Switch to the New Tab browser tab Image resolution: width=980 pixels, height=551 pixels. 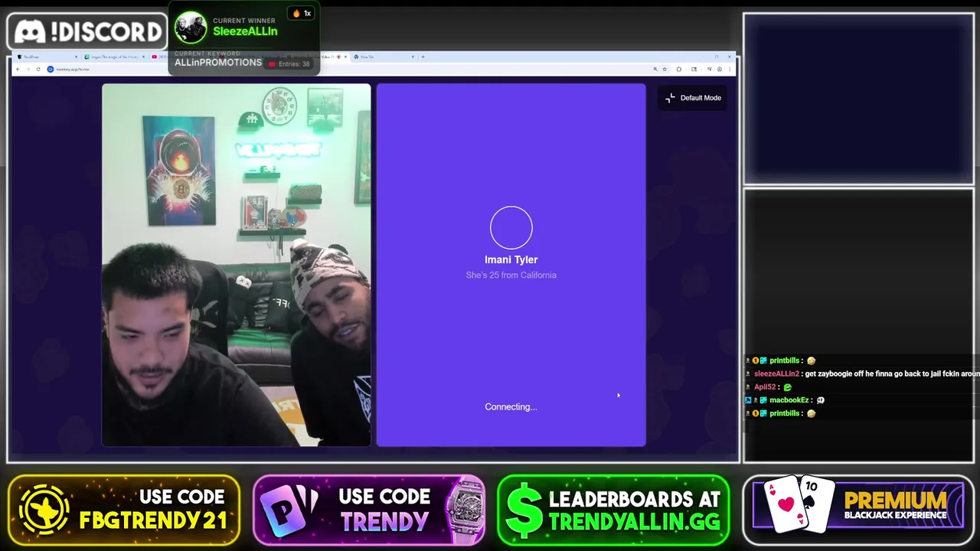(383, 57)
